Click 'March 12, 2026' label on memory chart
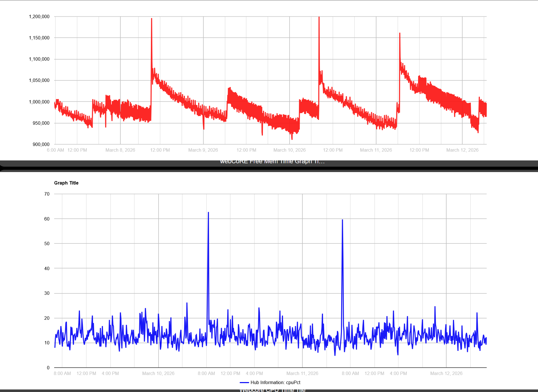 pyautogui.click(x=462, y=150)
